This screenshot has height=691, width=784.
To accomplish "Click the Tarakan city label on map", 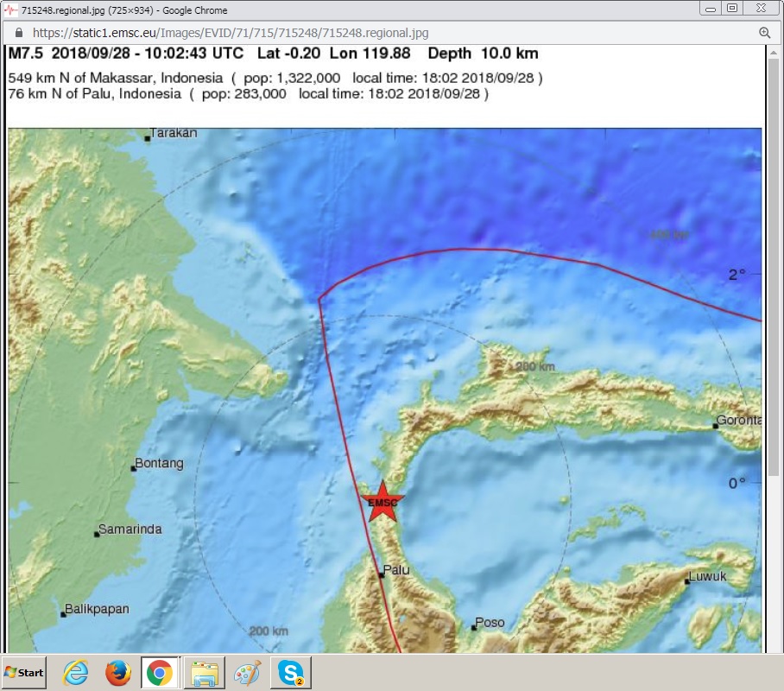I will [x=174, y=133].
